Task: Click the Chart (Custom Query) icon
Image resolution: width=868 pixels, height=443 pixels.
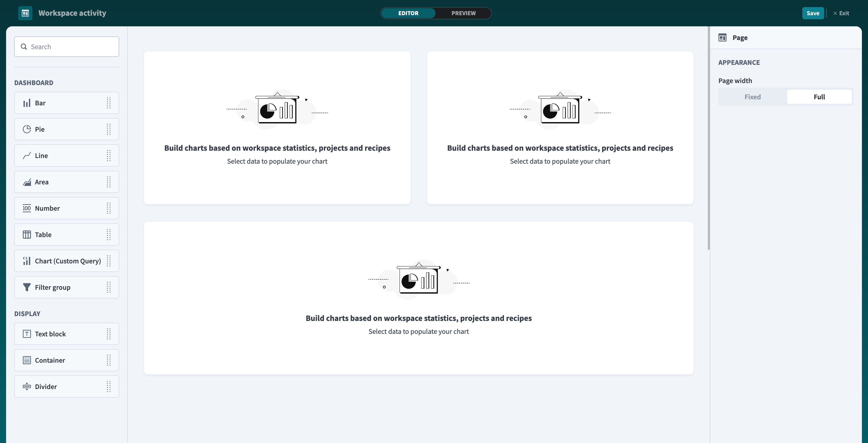Action: (x=27, y=261)
